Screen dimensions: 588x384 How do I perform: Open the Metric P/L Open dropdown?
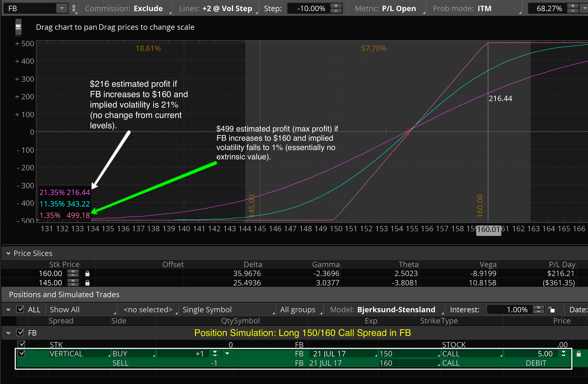point(389,9)
